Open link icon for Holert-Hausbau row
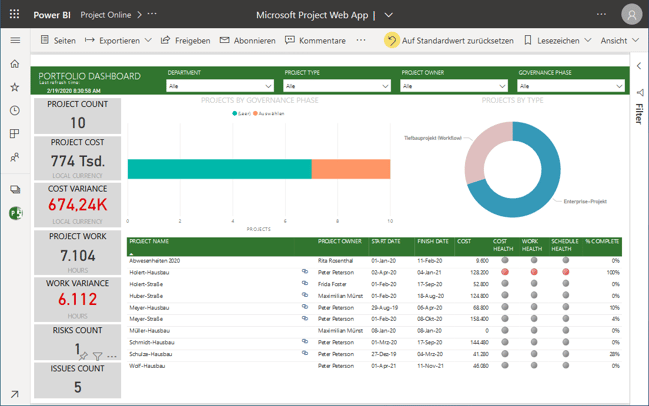Viewport: 649px width, 406px height. click(305, 272)
